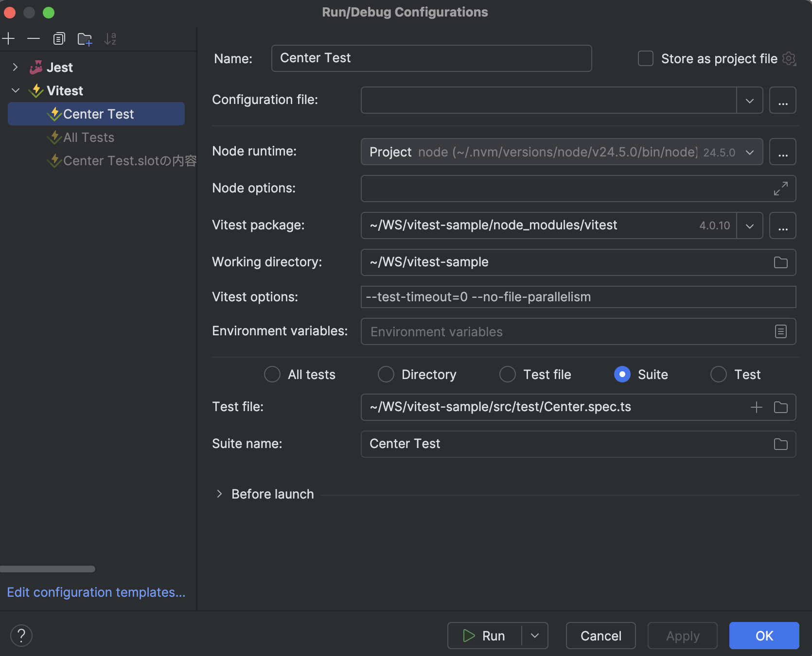Browse Suite name folder icon
The height and width of the screenshot is (656, 812).
(781, 444)
